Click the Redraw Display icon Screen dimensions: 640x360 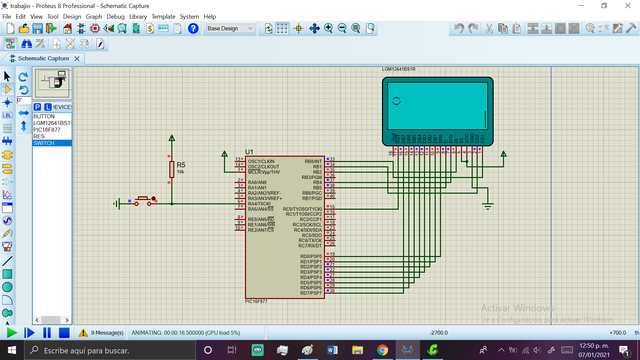268,29
